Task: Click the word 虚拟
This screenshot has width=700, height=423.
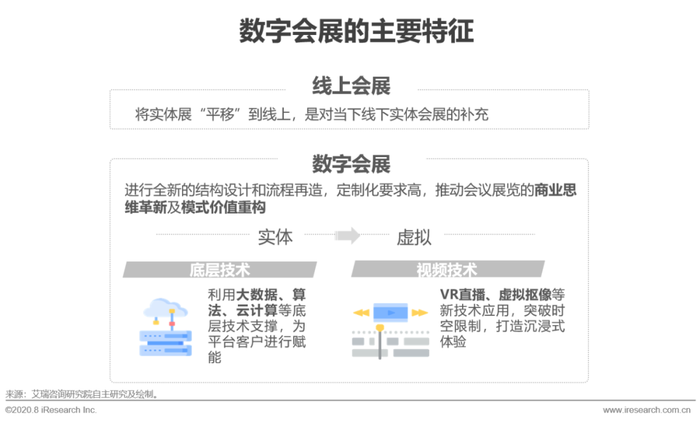Action: coord(414,237)
